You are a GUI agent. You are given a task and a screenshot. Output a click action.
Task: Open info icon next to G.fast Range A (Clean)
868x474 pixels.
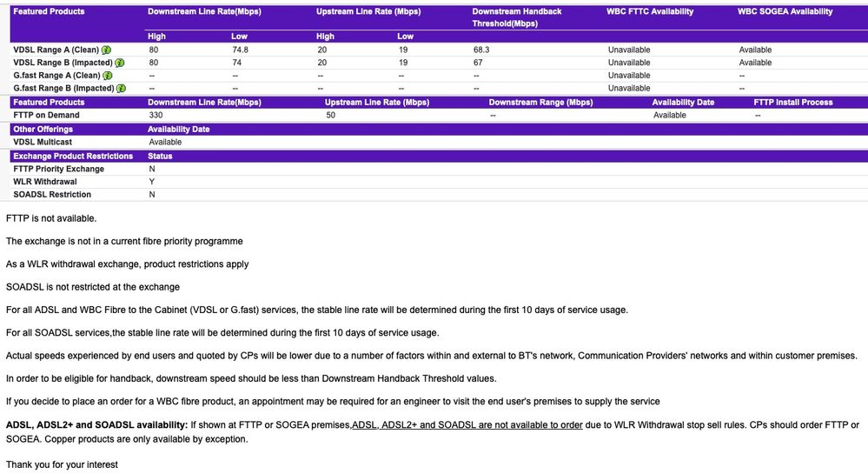coord(108,76)
